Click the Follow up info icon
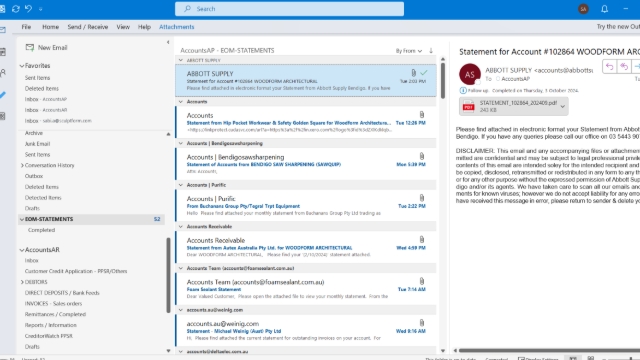 463,90
